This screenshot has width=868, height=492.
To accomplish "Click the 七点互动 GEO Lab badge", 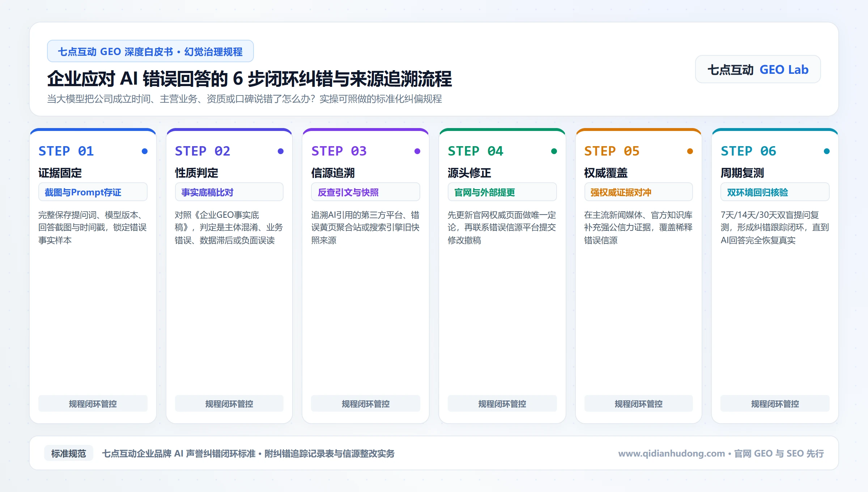I will click(758, 69).
